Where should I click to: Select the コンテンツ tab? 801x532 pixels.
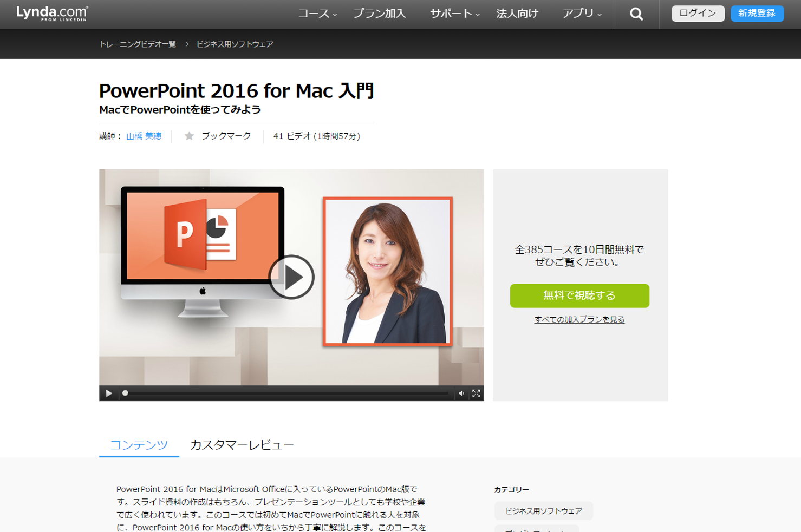(x=139, y=445)
